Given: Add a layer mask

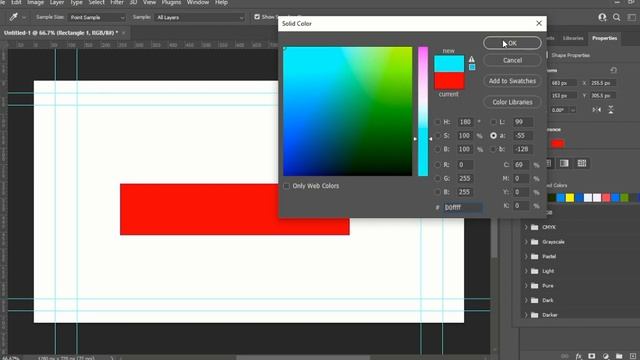Looking at the screenshot, I should tap(592, 356).
